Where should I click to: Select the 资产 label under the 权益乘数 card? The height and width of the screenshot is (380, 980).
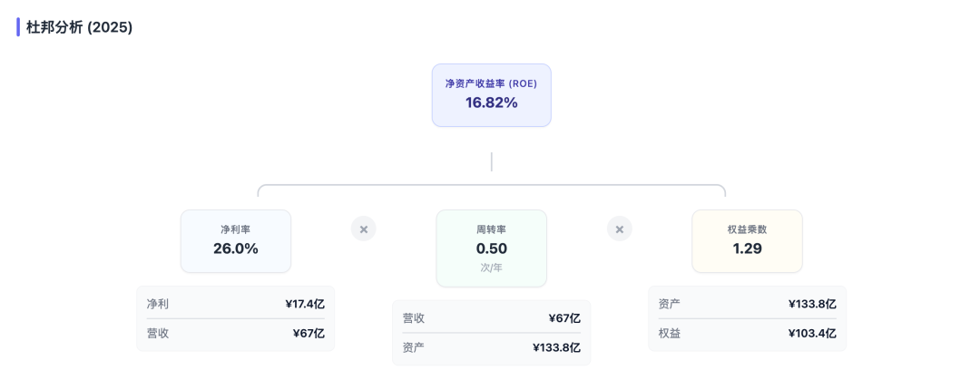point(670,304)
